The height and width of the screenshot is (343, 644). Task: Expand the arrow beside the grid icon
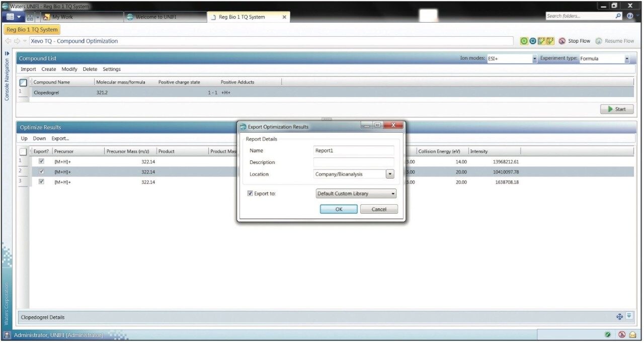(x=37, y=17)
